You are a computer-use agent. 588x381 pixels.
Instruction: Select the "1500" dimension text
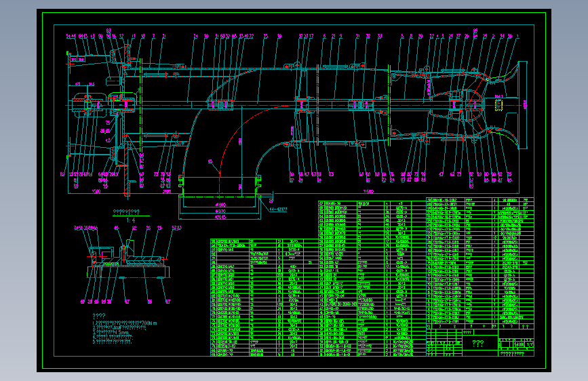96,191
